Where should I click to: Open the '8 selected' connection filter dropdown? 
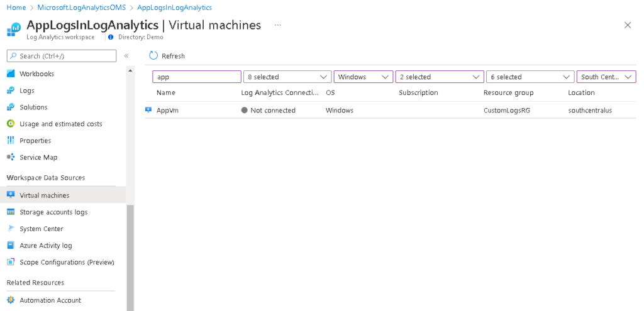287,77
